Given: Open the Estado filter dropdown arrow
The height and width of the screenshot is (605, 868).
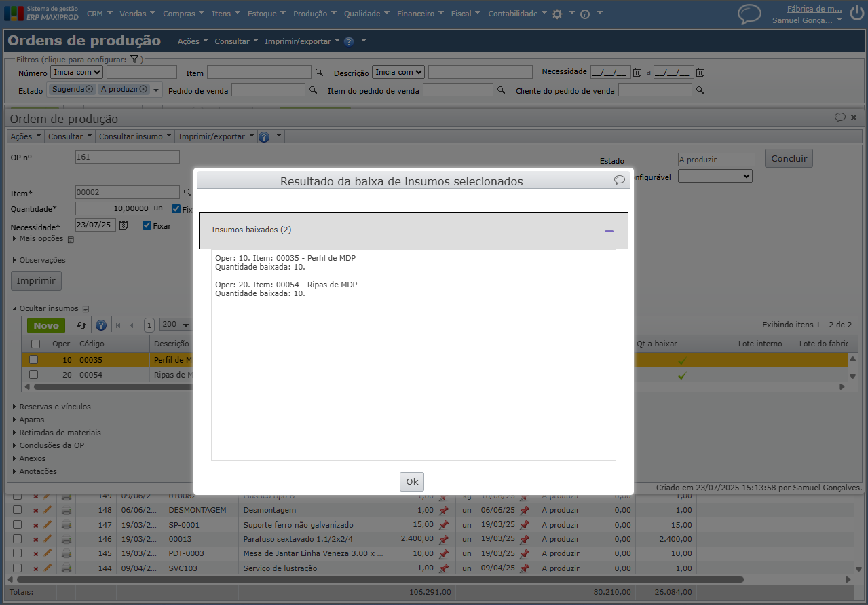Looking at the screenshot, I should point(156,90).
